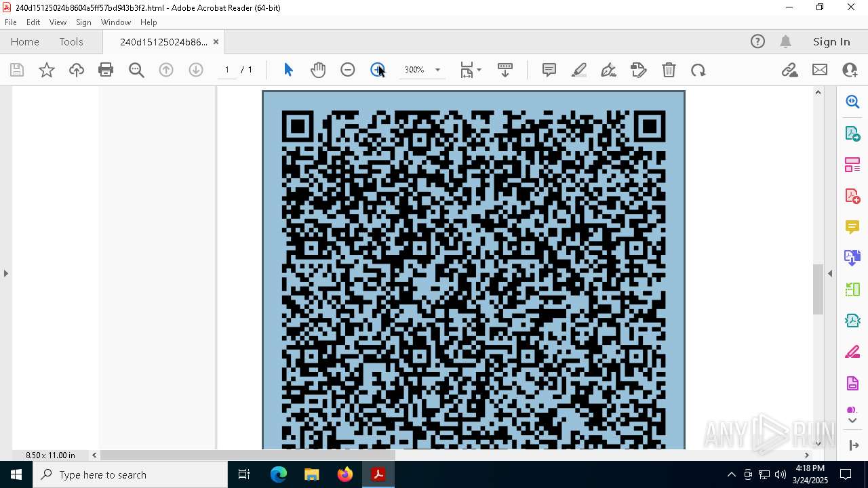
Task: Choose the Selection arrow tool
Action: tap(288, 70)
